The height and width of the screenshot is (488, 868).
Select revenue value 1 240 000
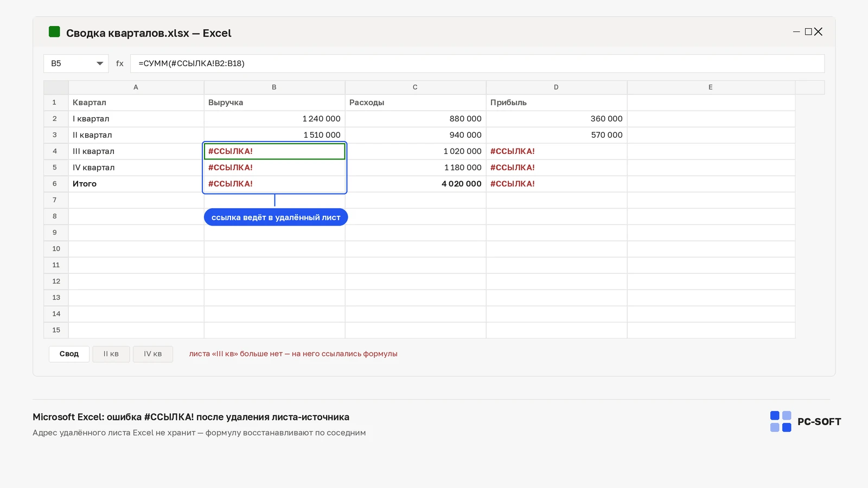coord(275,119)
